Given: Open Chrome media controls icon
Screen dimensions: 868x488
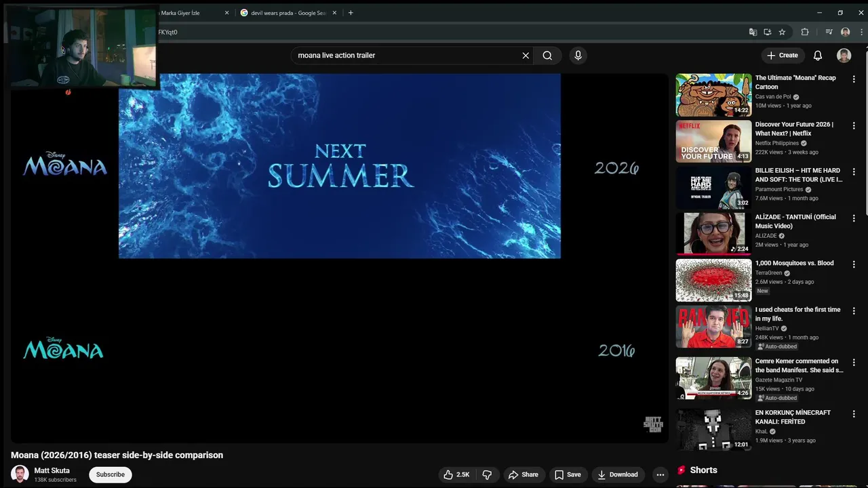Looking at the screenshot, I should (x=829, y=32).
